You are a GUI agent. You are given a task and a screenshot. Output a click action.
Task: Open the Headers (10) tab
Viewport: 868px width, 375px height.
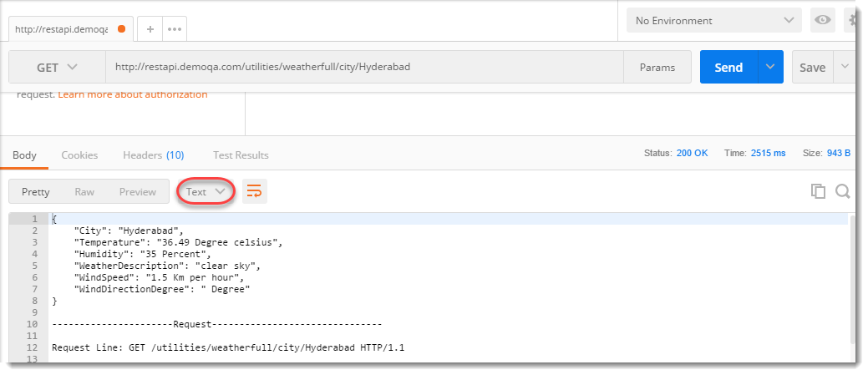coord(154,155)
